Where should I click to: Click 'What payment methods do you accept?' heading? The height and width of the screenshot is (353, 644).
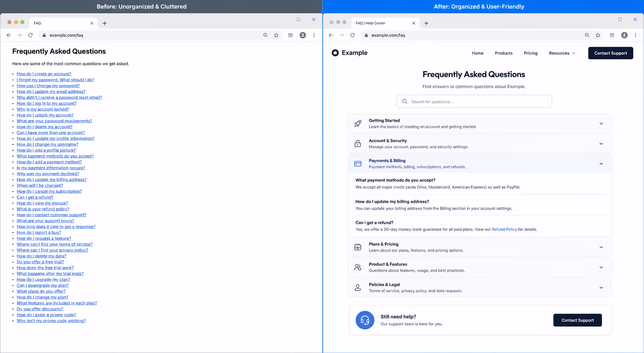tap(395, 180)
